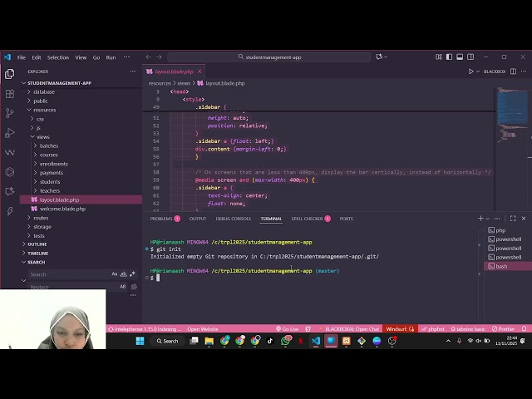This screenshot has width=532, height=399.
Task: Click Replace All icon in search
Action: 134,287
